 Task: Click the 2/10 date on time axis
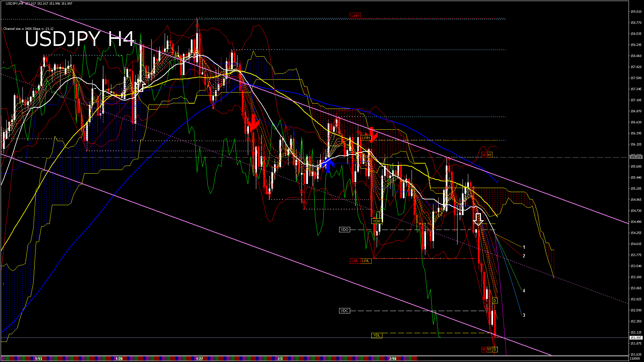(x=393, y=359)
